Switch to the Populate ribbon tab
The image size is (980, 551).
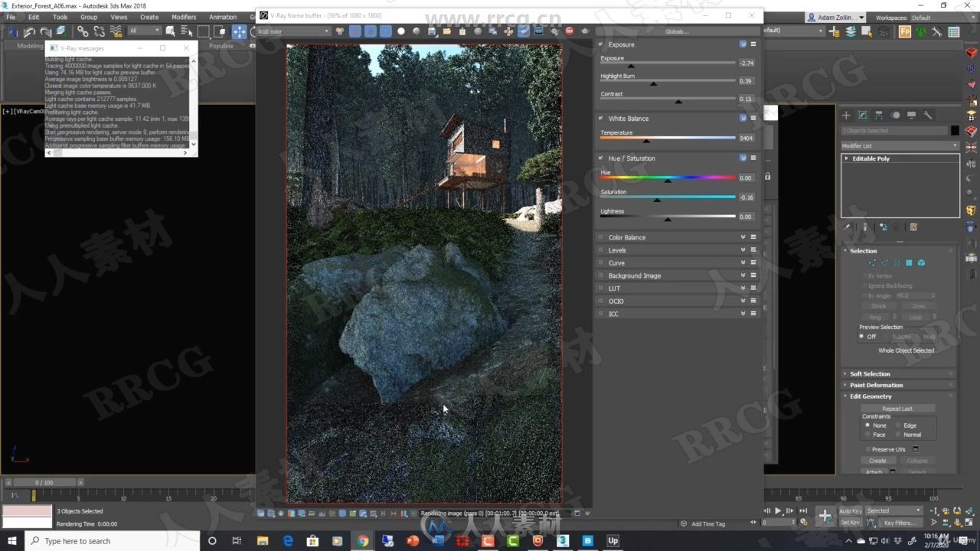221,46
